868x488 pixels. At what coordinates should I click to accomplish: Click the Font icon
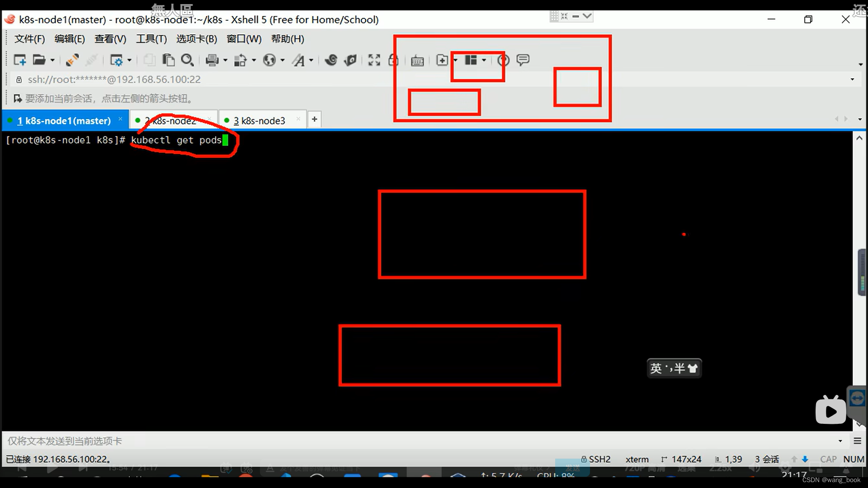click(x=298, y=60)
